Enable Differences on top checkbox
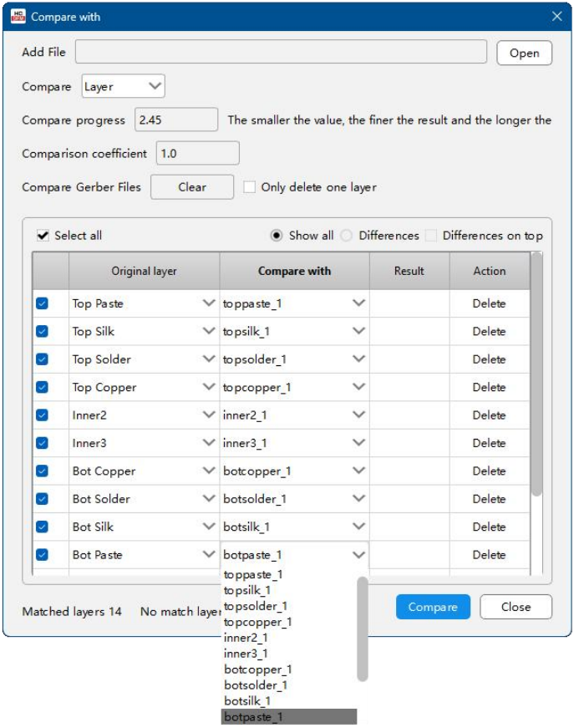The height and width of the screenshot is (728, 574). coord(430,236)
